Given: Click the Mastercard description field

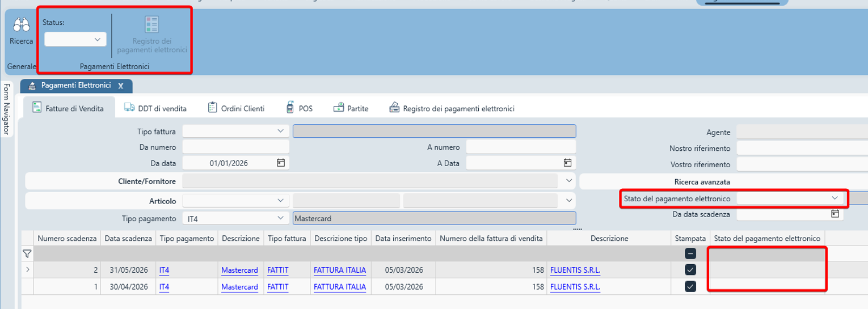Looking at the screenshot, I should (434, 218).
